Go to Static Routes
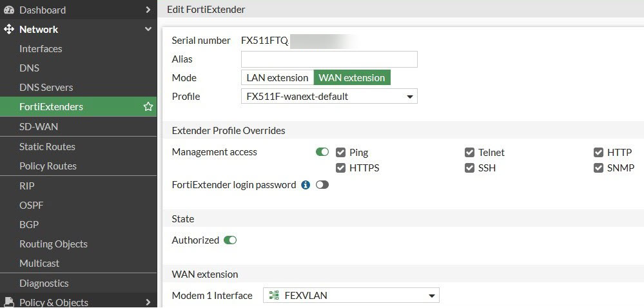 coord(47,146)
